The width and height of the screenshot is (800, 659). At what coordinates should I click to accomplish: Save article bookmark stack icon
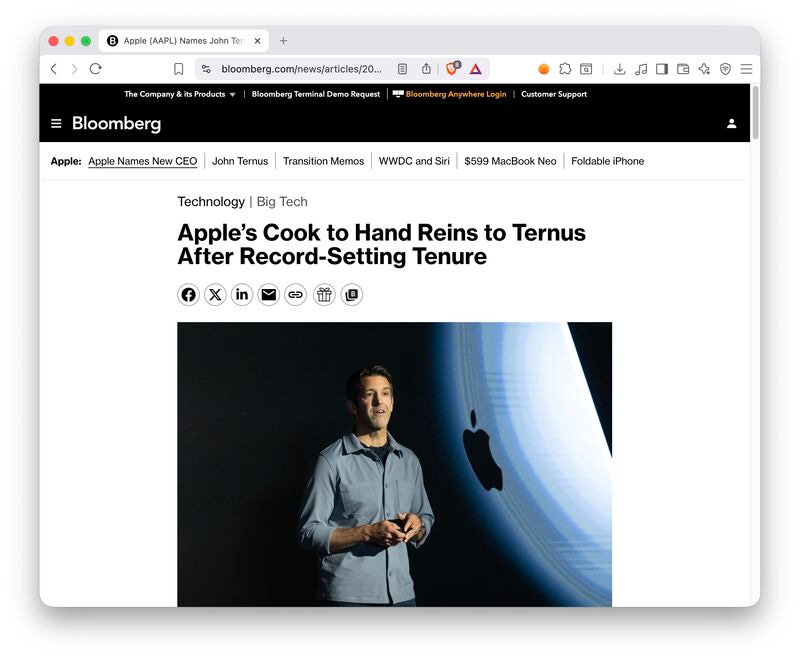click(x=352, y=295)
